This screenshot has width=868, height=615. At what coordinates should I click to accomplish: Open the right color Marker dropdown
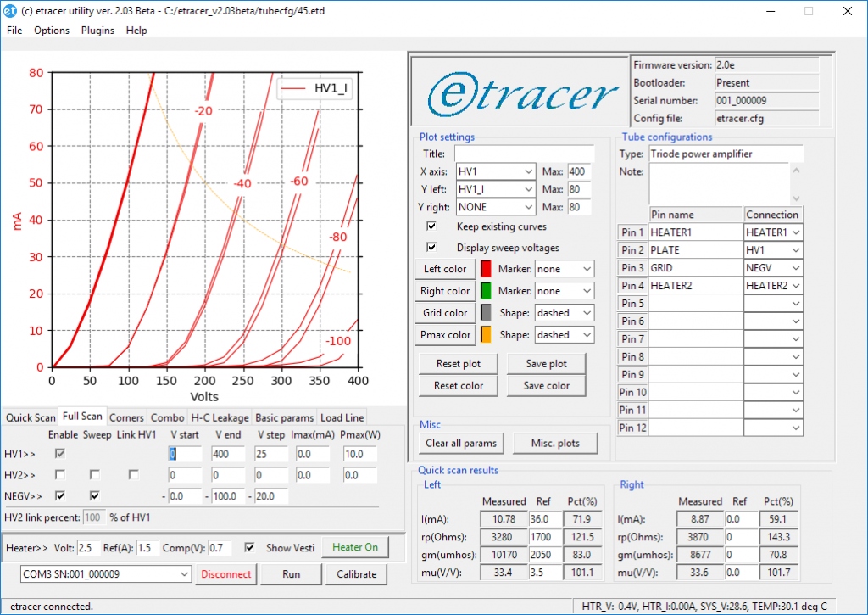tap(564, 291)
